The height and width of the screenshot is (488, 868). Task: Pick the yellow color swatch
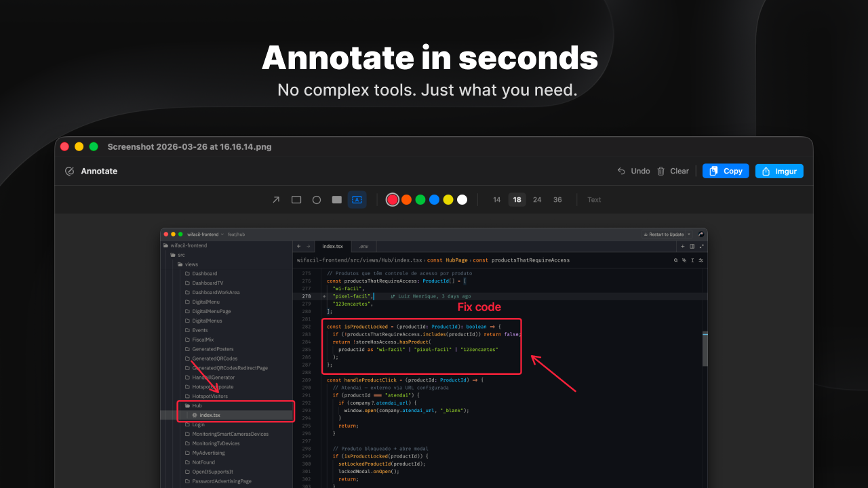coord(448,200)
